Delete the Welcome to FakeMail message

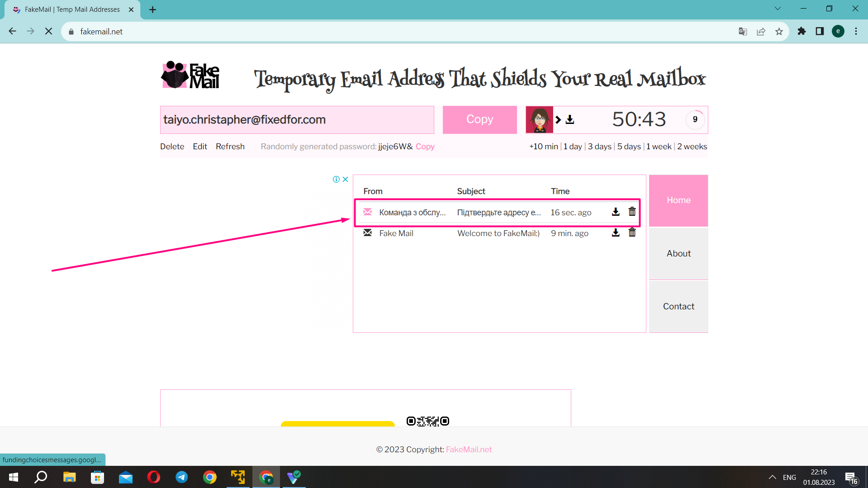632,233
